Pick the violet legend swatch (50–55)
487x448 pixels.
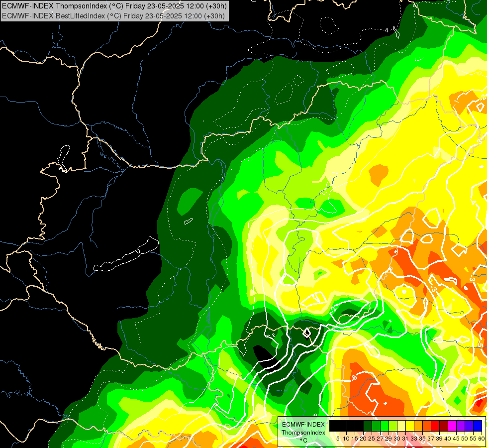pos(469,426)
